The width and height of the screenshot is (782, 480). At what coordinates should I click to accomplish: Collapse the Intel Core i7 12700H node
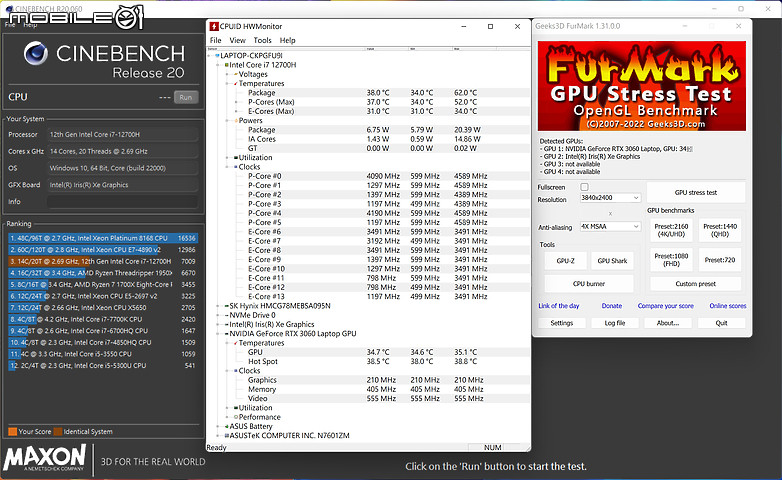[218, 65]
